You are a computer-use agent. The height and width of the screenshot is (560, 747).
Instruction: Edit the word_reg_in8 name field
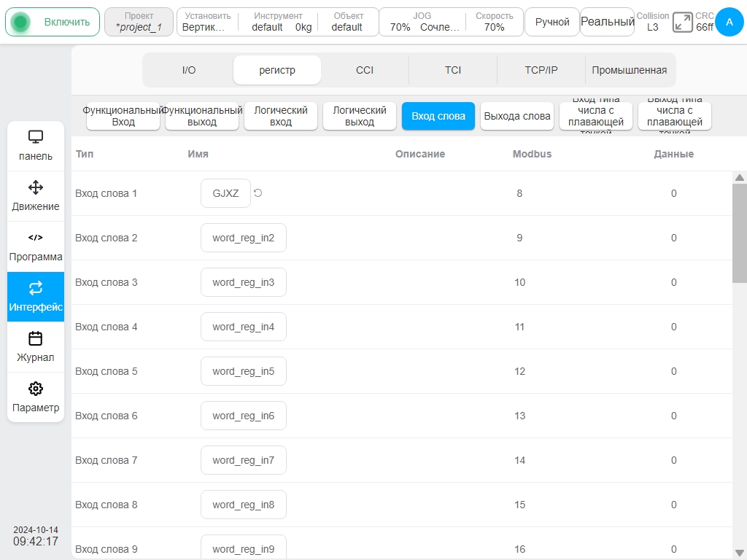(x=244, y=505)
